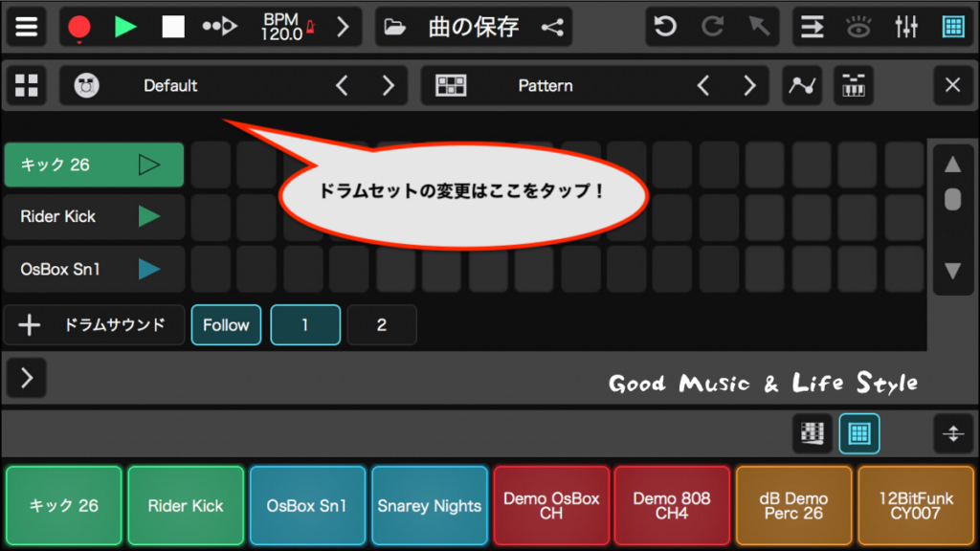Screen dimensions: 980x551
Task: Open the keyboard/piano roll icon
Action: coord(853,85)
